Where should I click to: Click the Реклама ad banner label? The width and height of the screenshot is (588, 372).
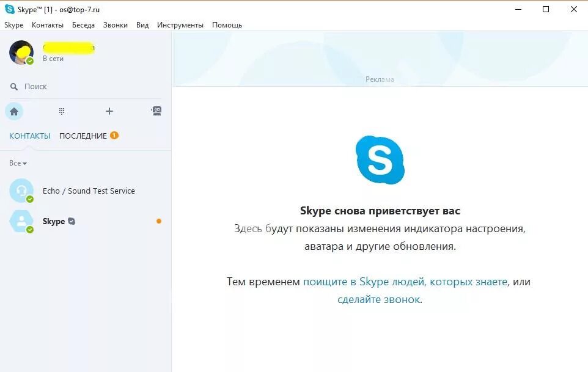380,79
